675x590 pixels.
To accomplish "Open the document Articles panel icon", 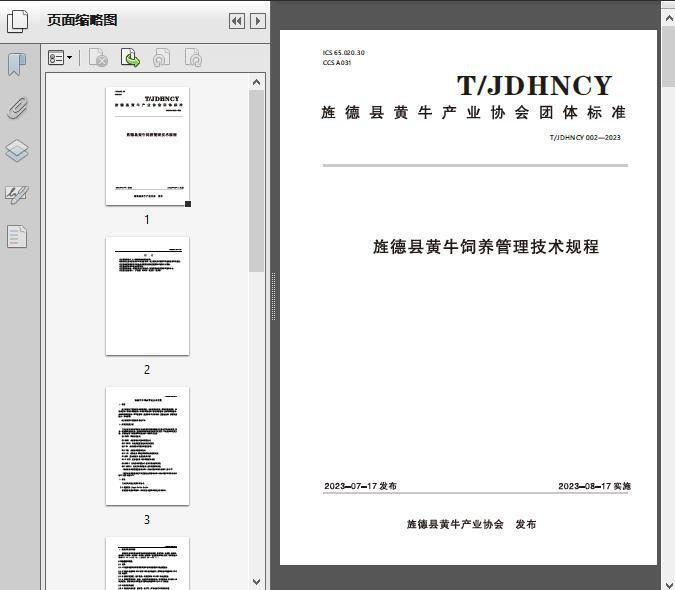I will (x=17, y=236).
